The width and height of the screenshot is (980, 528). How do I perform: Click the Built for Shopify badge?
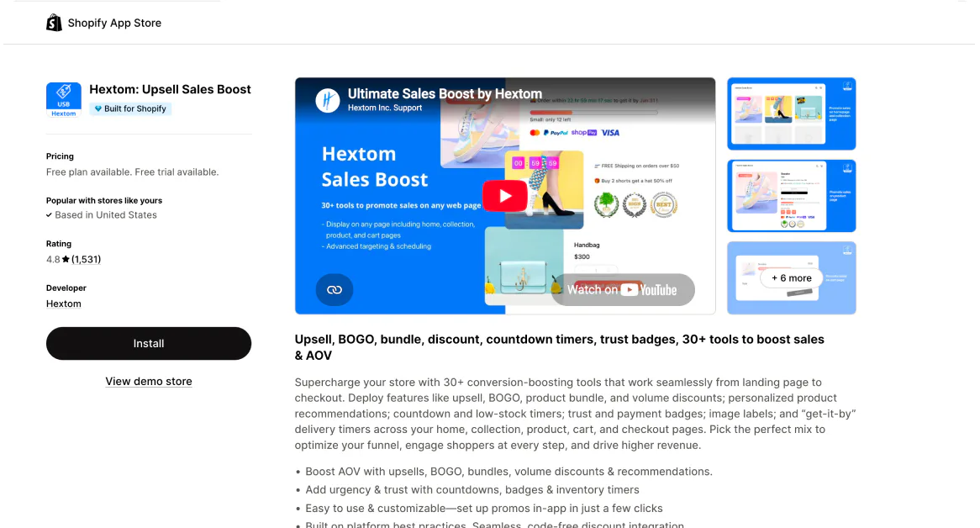click(x=130, y=108)
